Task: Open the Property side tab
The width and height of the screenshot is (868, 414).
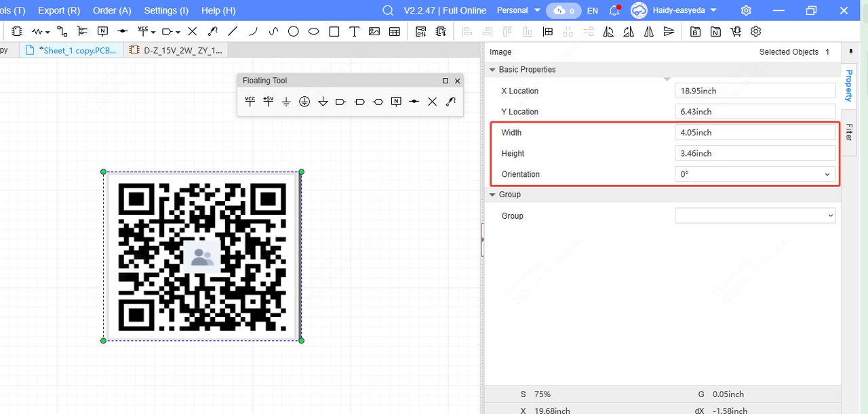Action: click(848, 85)
